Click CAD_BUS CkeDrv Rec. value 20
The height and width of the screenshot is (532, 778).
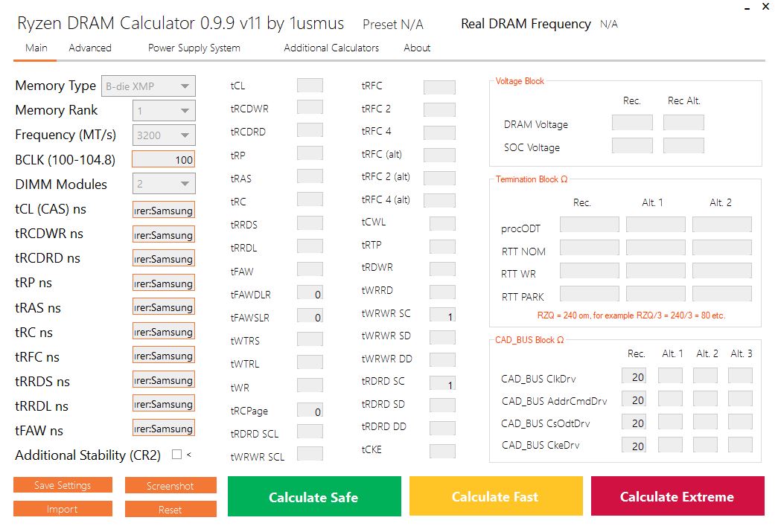point(634,445)
